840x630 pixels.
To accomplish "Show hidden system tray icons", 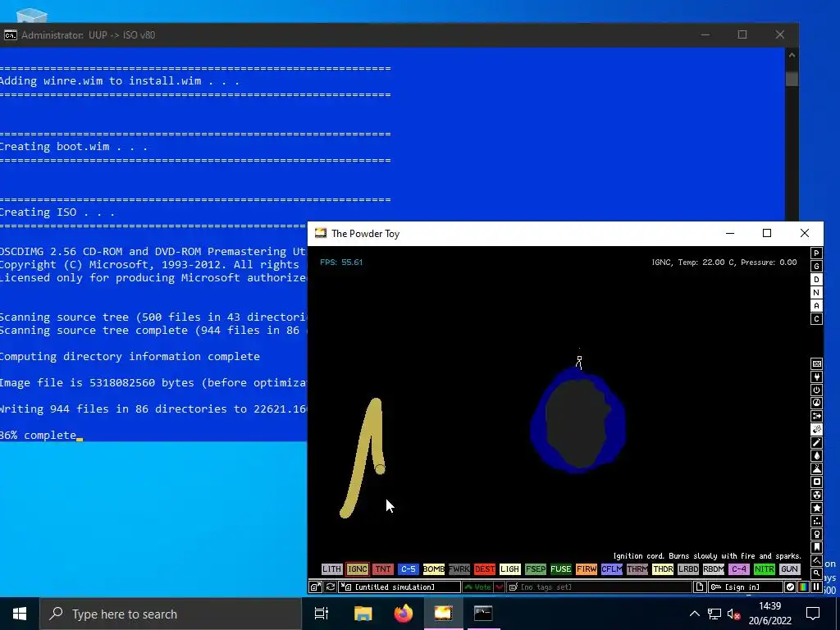I will coord(694,614).
